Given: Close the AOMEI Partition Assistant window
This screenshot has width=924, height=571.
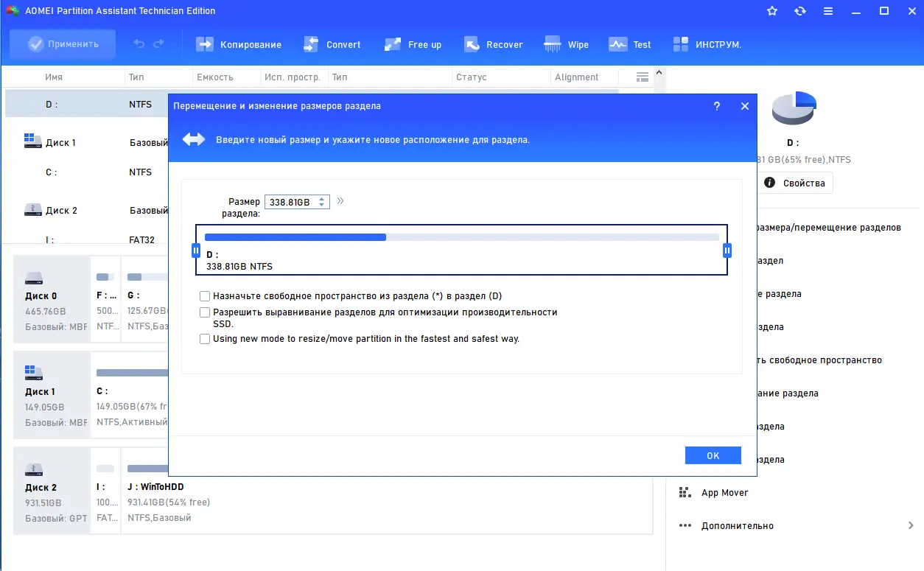Looking at the screenshot, I should pos(911,11).
